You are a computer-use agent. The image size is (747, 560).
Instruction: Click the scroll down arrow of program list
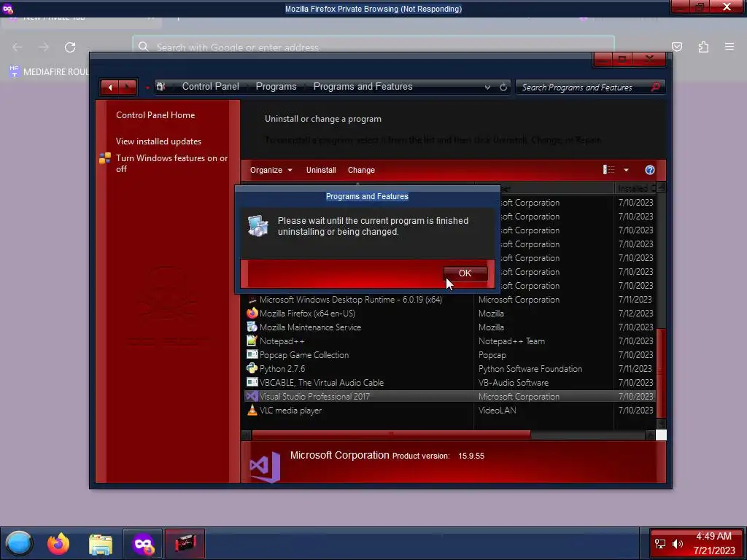click(x=661, y=424)
